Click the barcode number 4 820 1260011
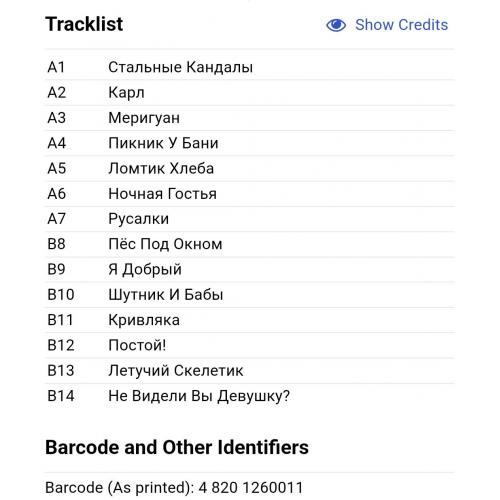This screenshot has width=500, height=500. click(251, 488)
